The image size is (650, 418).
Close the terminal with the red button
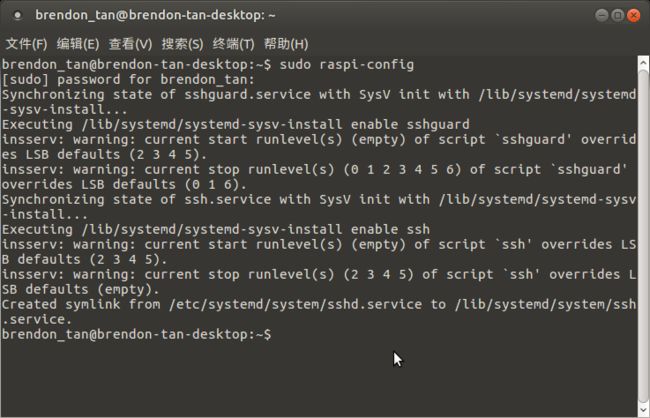[633, 16]
